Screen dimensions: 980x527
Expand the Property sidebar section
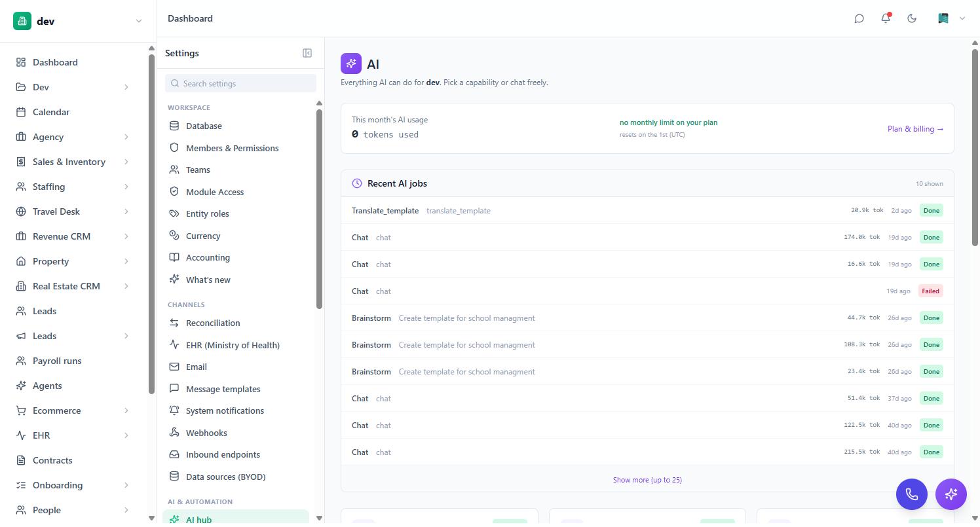tap(126, 261)
